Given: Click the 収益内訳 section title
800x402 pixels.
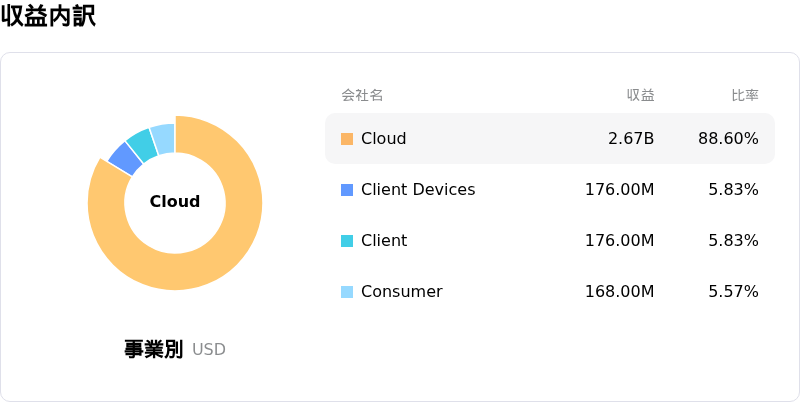Looking at the screenshot, I should click(x=48, y=16).
